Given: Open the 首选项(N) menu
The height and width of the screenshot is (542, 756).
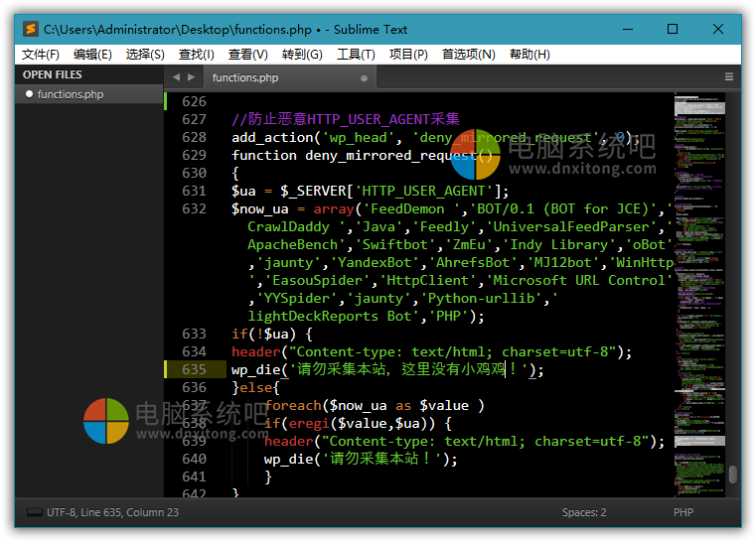Looking at the screenshot, I should click(x=469, y=55).
